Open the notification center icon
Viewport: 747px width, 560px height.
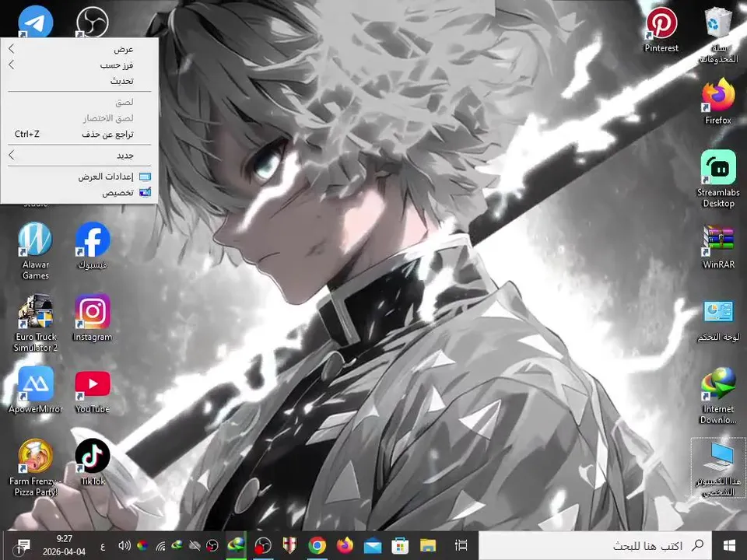22,547
